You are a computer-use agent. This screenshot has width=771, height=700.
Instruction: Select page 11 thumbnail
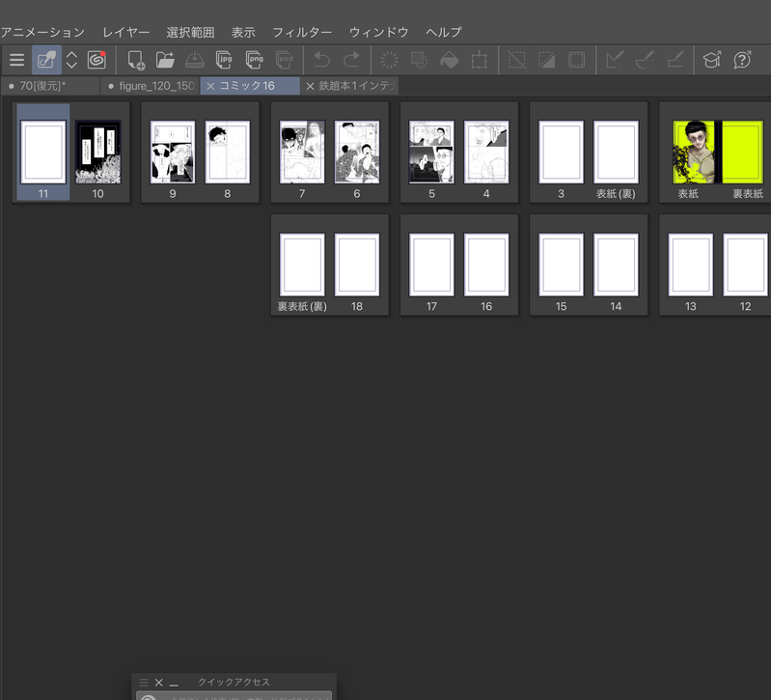[43, 152]
